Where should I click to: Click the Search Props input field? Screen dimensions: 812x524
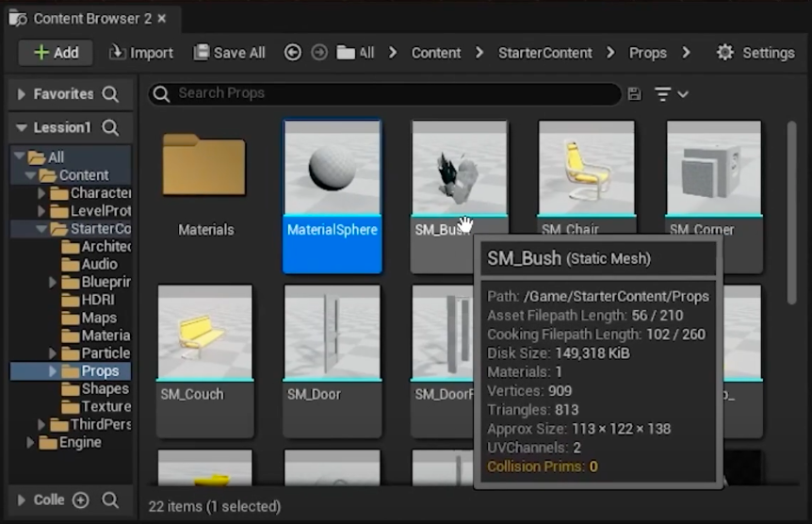[396, 93]
